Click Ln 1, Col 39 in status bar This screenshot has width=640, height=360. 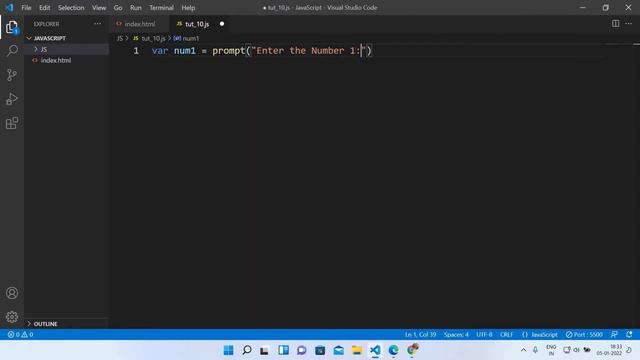click(420, 334)
